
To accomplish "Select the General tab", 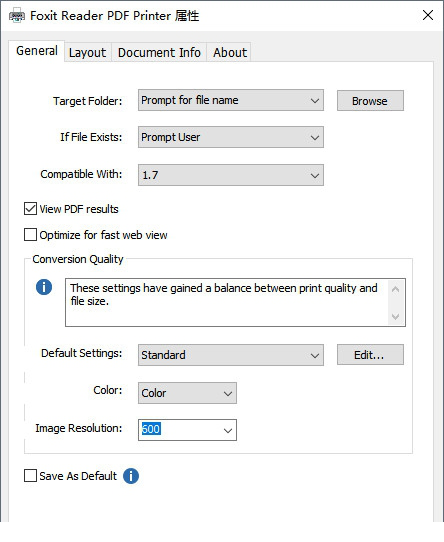I will [x=37, y=51].
